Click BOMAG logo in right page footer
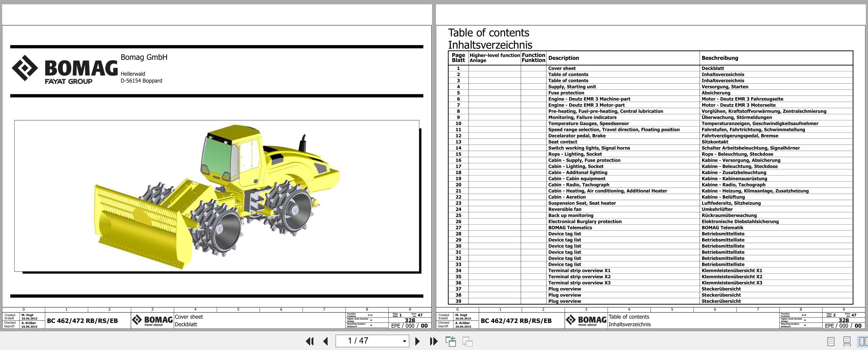Image resolution: width=868 pixels, height=350 pixels. pyautogui.click(x=586, y=320)
